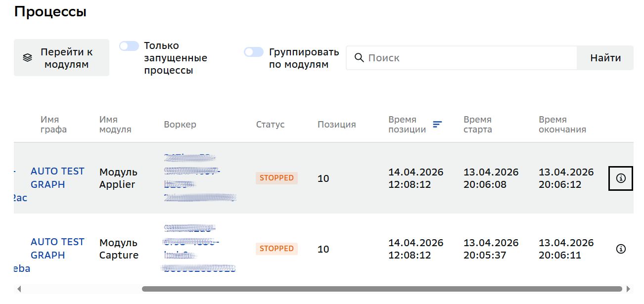The image size is (644, 304).
Task: Click the Время окончания column header
Action: (x=562, y=125)
